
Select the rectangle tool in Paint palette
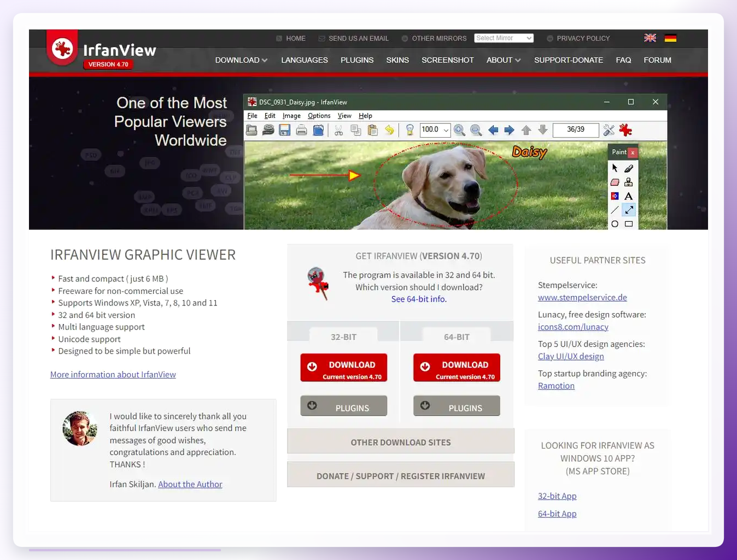click(629, 224)
